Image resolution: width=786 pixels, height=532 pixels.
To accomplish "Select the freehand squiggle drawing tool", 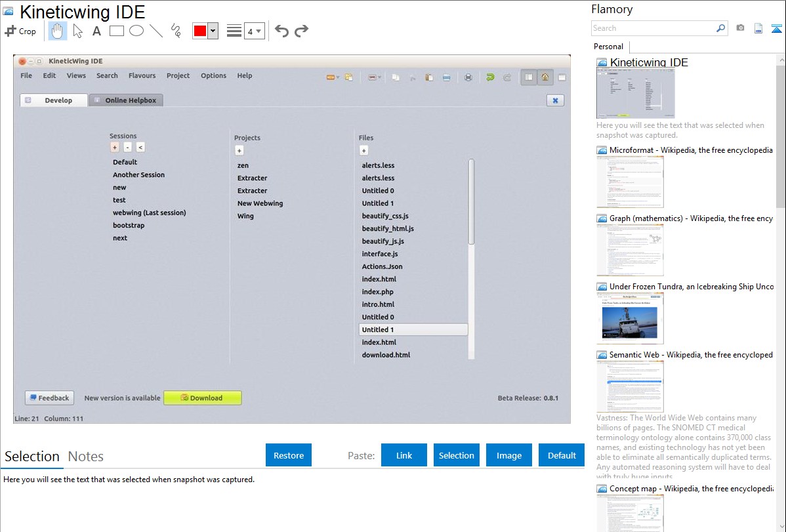I will point(175,31).
